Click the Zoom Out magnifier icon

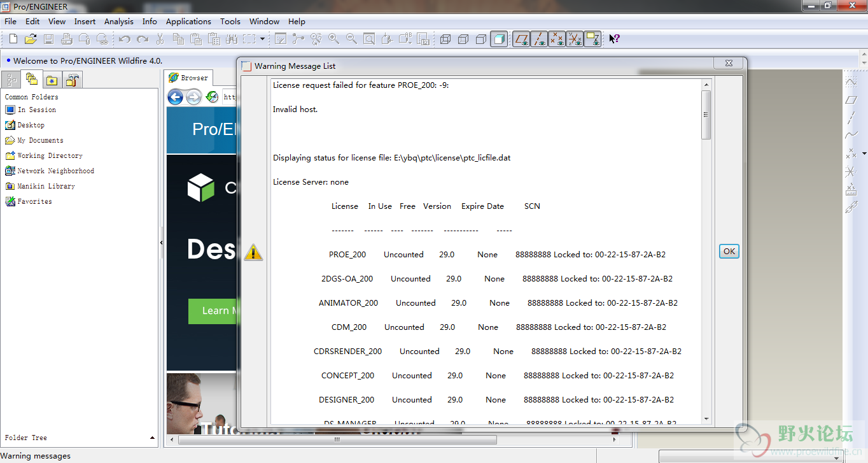[351, 39]
